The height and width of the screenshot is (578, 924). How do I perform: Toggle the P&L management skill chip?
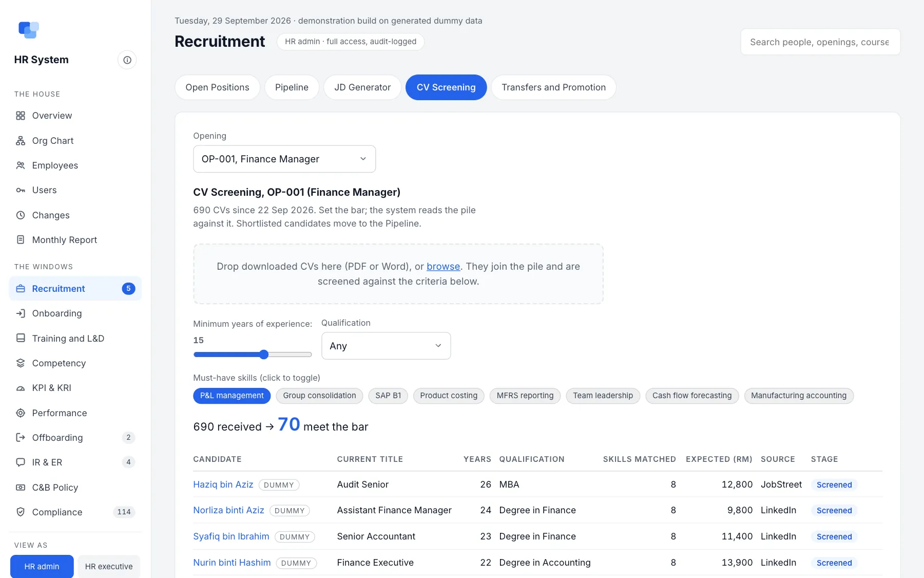click(x=232, y=396)
